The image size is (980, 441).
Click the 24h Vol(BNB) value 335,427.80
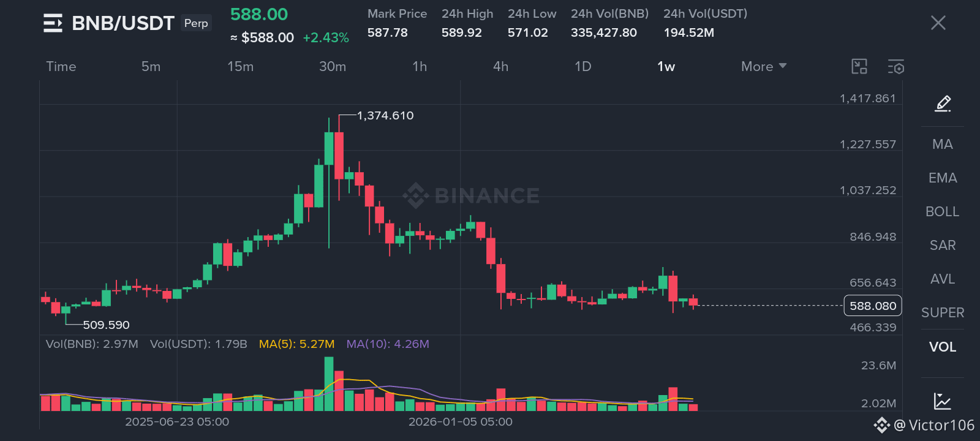603,32
